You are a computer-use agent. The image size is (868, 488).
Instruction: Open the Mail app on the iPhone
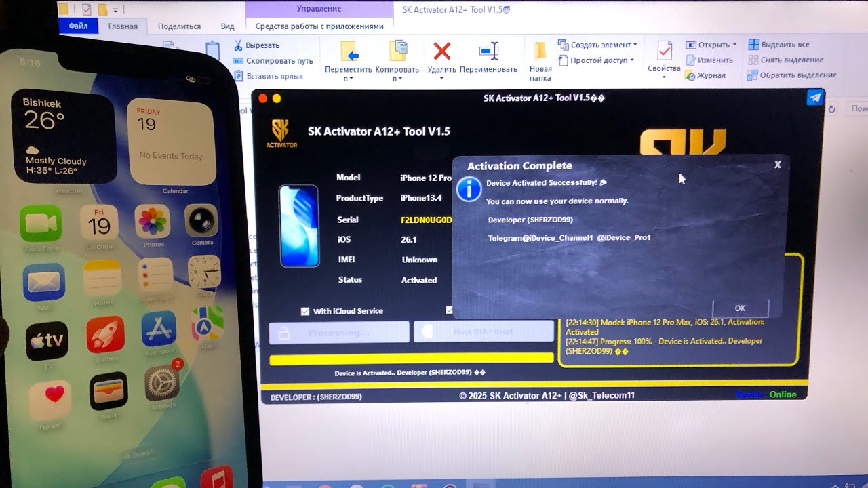coord(44,282)
